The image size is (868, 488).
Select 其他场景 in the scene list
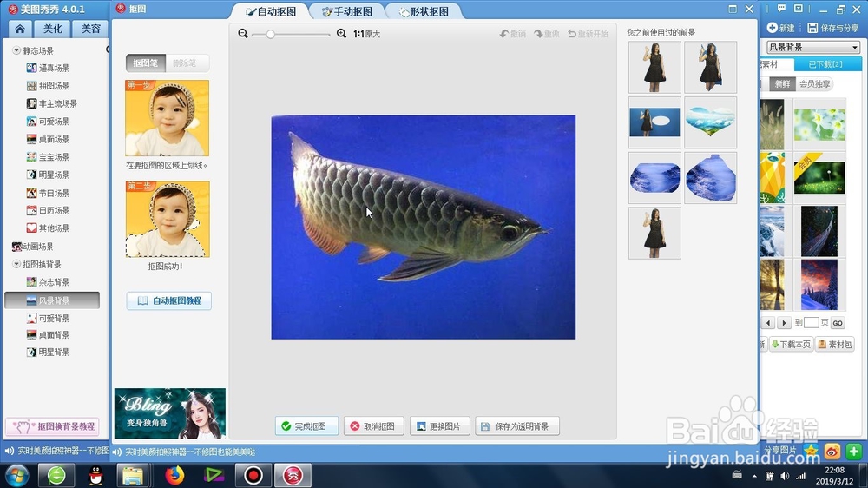pyautogui.click(x=48, y=228)
